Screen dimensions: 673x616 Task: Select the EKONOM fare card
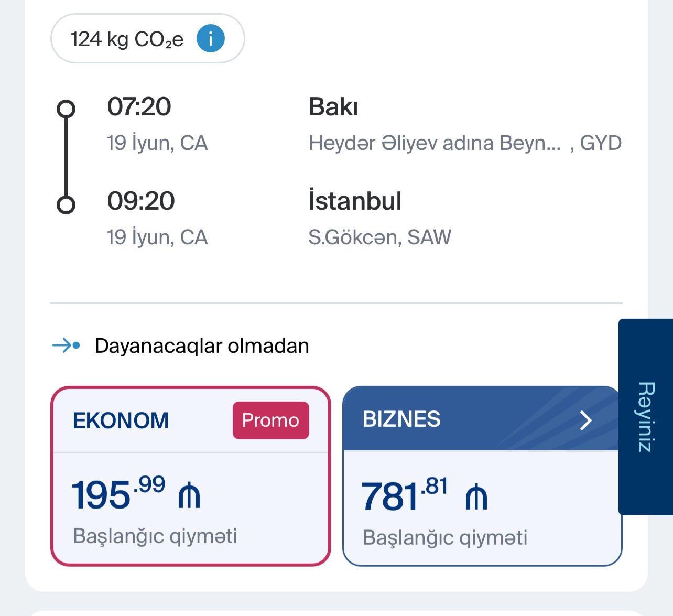coord(191,476)
